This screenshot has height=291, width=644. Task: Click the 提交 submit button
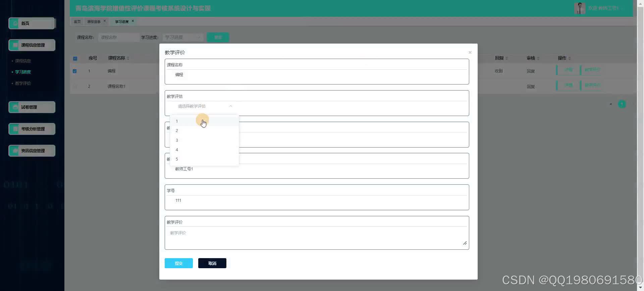click(x=178, y=263)
